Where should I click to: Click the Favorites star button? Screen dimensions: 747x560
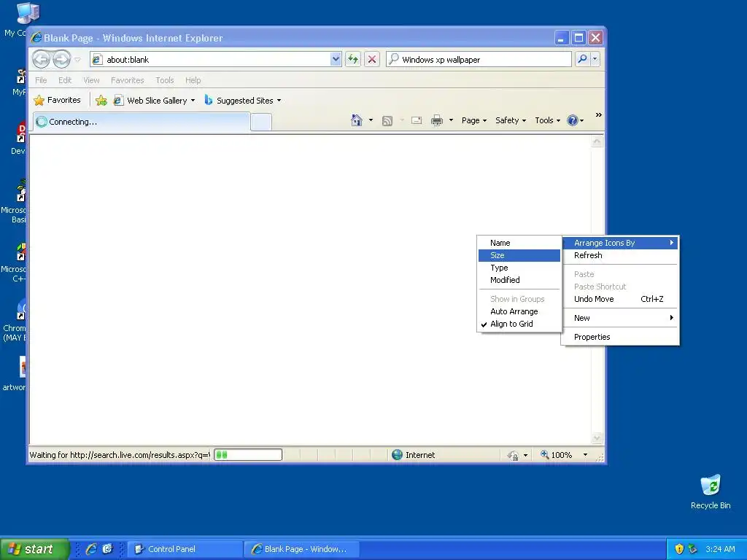pos(57,100)
